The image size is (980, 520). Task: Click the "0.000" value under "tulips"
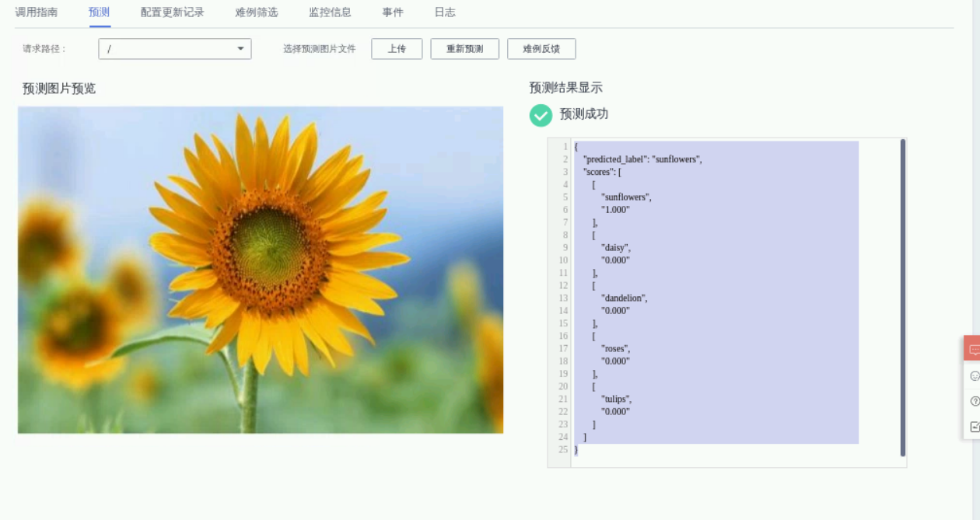coord(615,411)
